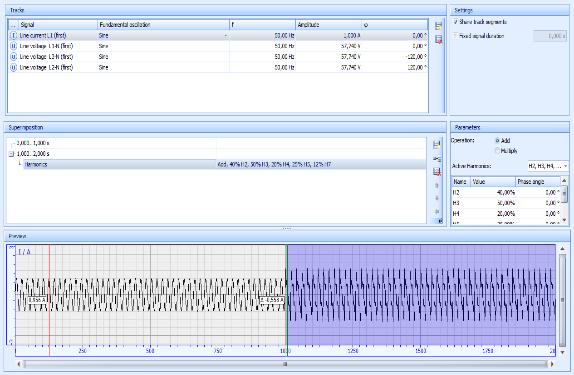Click the delete icon in Superposition toolbar
The image size is (574, 375).
[x=436, y=171]
